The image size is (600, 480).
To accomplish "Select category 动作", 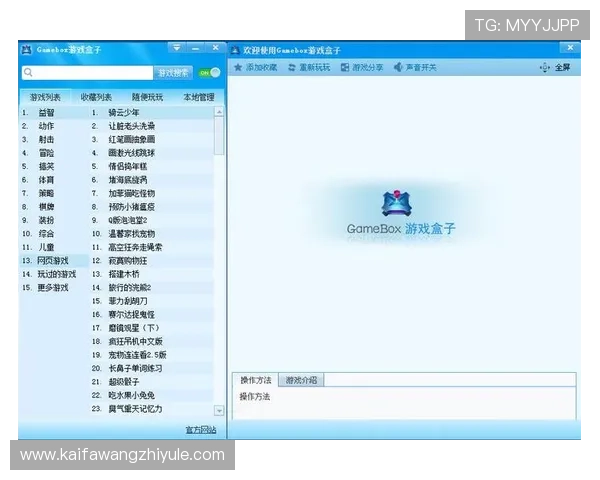I will point(55,126).
